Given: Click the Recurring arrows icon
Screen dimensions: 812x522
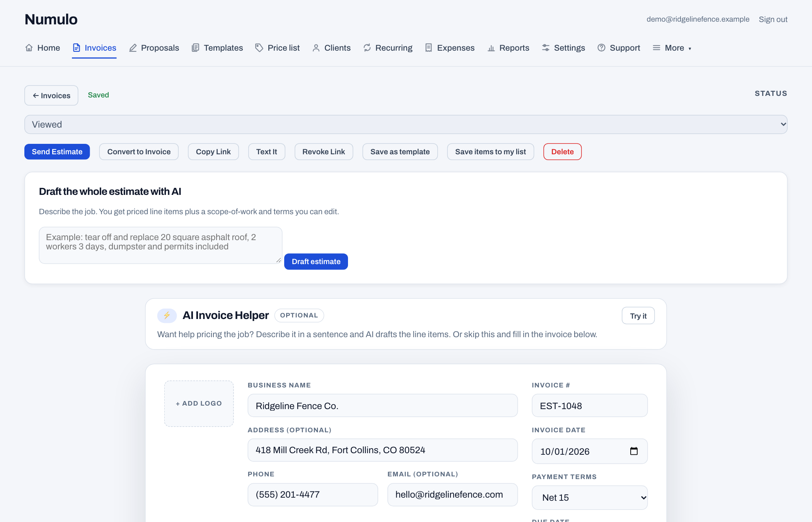Looking at the screenshot, I should click(367, 48).
